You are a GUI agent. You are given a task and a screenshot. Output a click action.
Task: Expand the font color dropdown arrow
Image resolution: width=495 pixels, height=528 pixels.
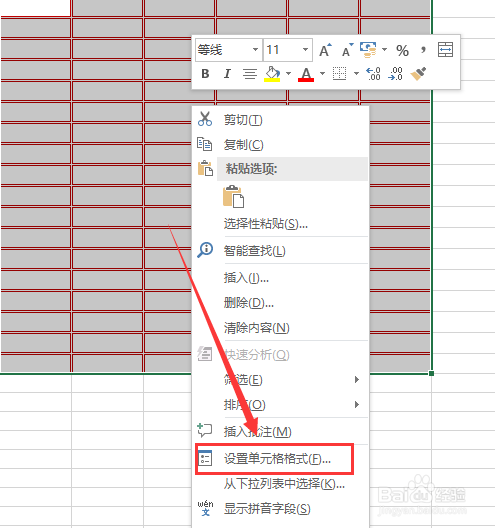pyautogui.click(x=322, y=73)
